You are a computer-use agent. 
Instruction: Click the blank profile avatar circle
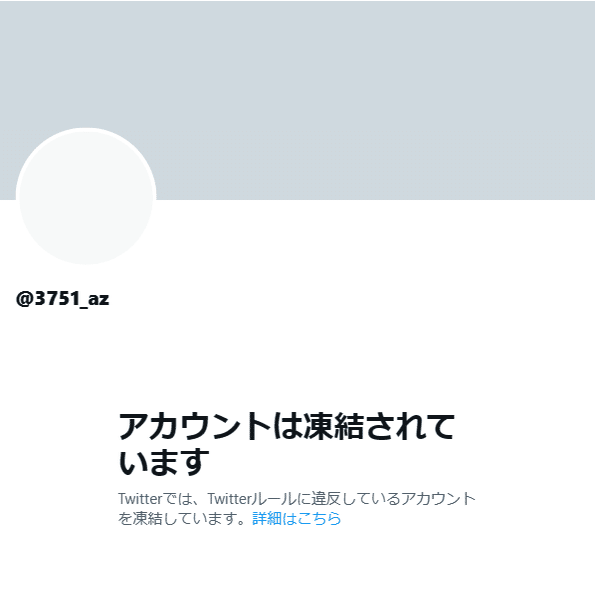[x=86, y=196]
